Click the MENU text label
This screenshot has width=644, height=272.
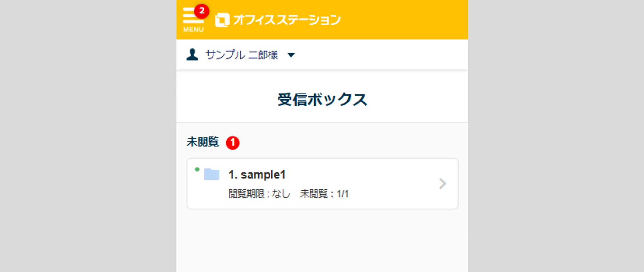pos(193,30)
